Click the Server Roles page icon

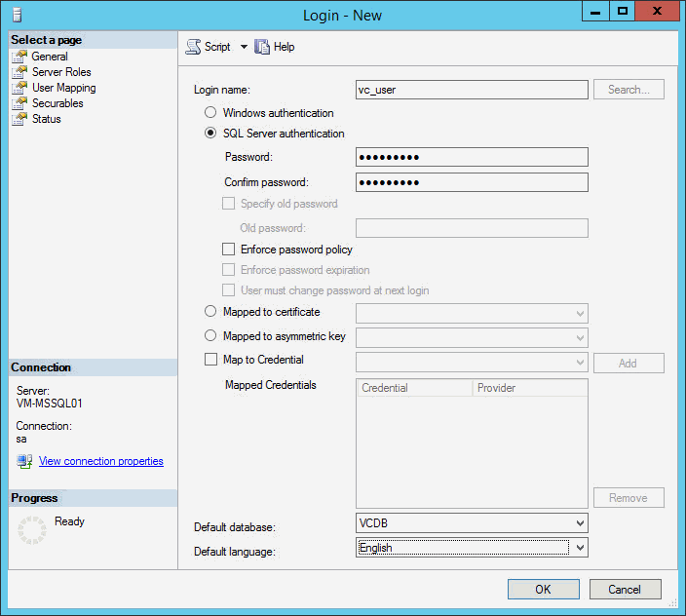pyautogui.click(x=19, y=72)
